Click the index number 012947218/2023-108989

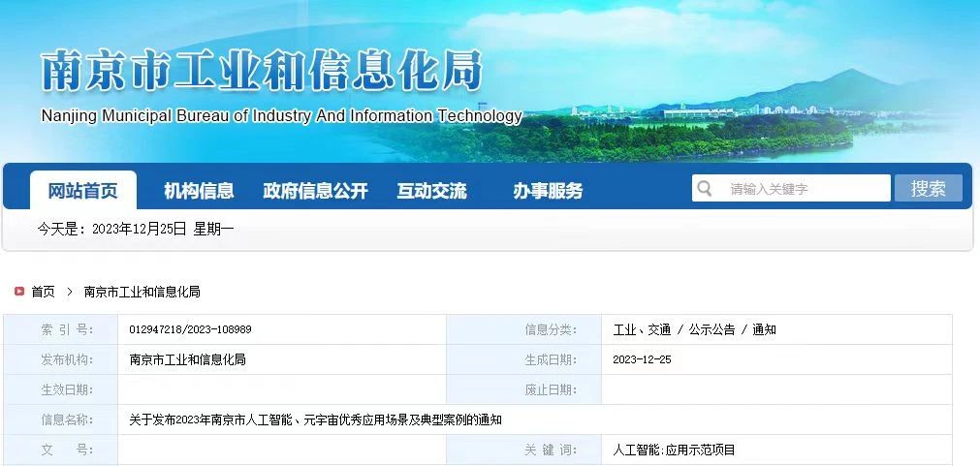(190, 329)
